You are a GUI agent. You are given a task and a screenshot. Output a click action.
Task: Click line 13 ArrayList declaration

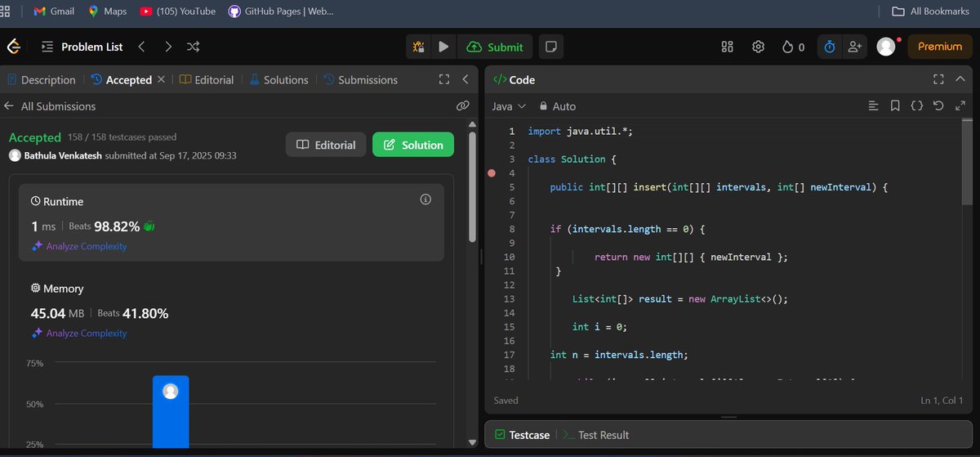(x=680, y=298)
